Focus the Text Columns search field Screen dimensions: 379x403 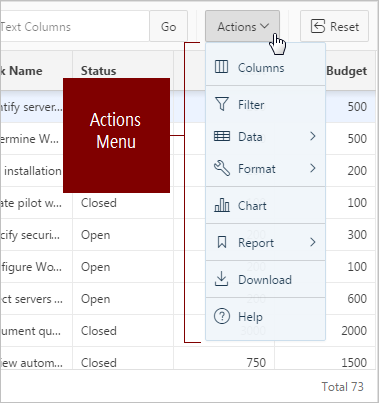[75, 26]
